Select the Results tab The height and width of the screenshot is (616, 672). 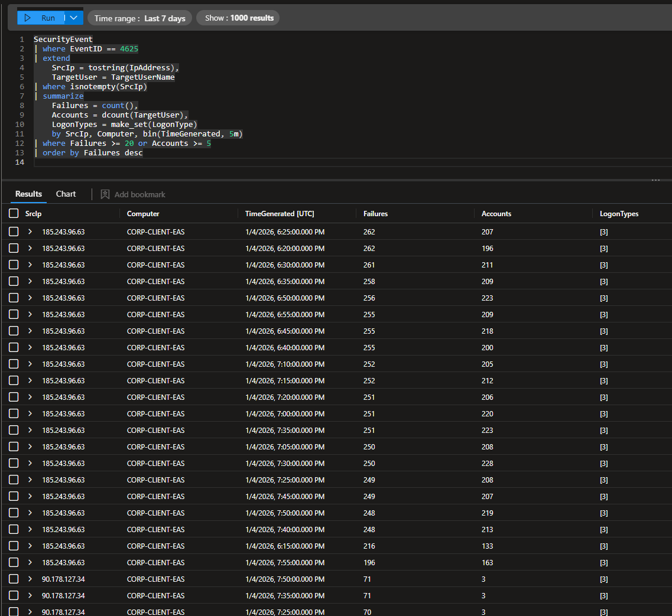pos(28,194)
